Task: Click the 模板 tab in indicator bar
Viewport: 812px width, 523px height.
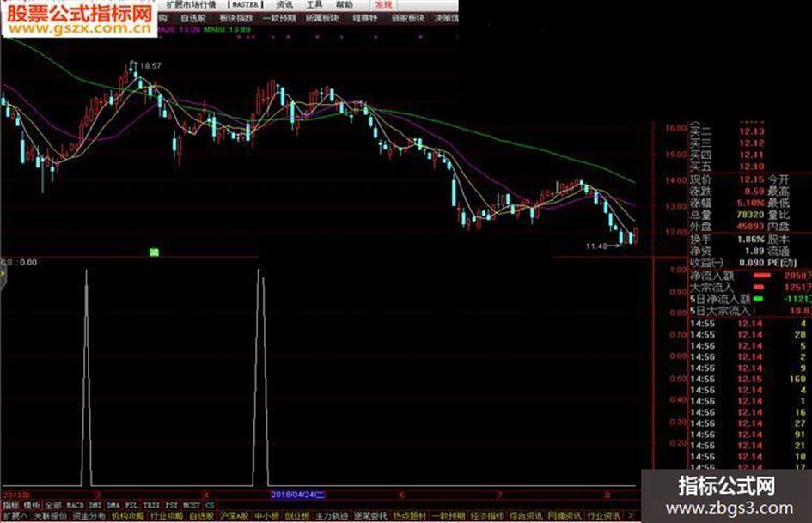Action: point(32,505)
